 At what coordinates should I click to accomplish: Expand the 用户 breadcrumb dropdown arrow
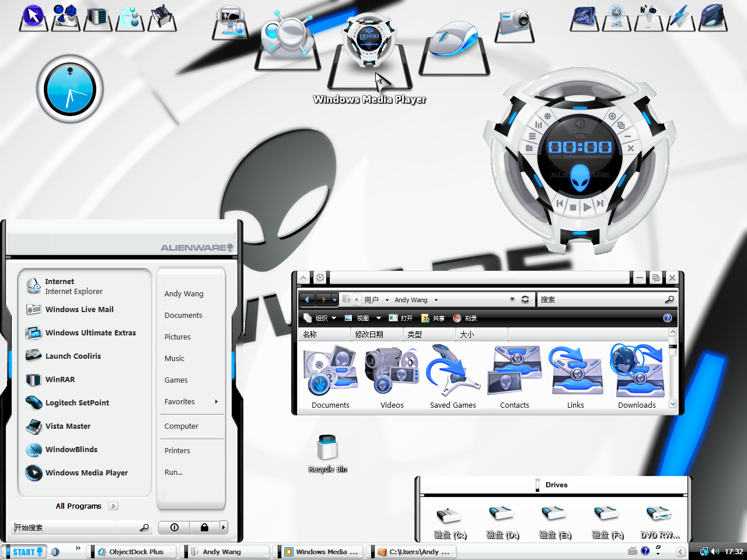387,300
